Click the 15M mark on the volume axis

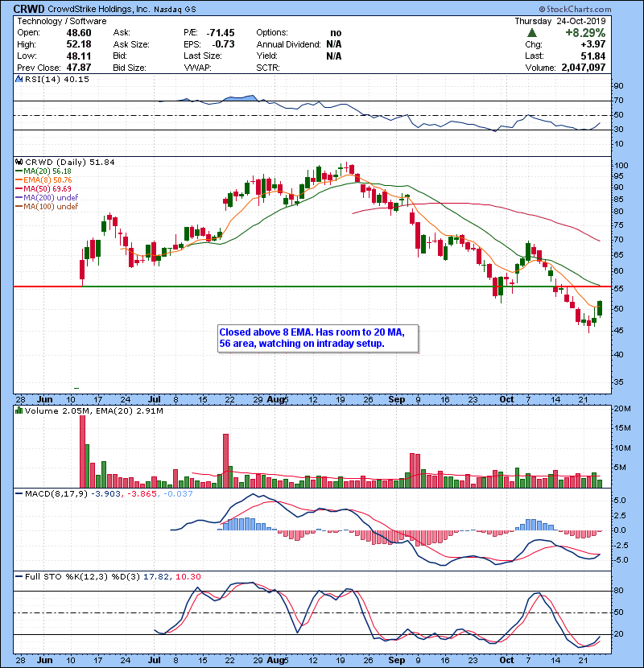pyautogui.click(x=621, y=428)
